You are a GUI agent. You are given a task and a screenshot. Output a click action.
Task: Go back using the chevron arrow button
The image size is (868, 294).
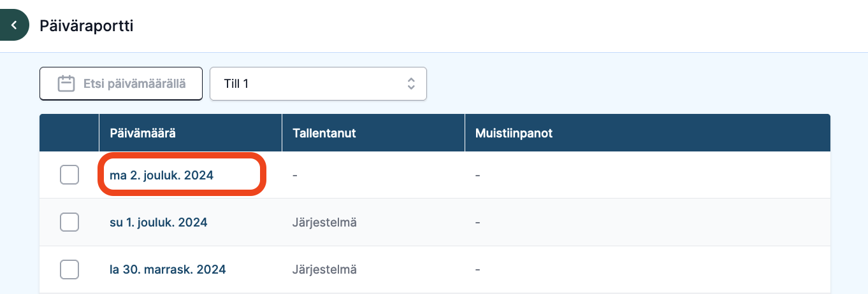[x=14, y=25]
